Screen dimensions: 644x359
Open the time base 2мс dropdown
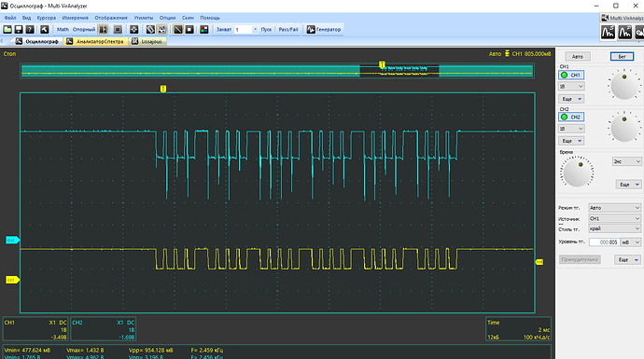click(x=627, y=161)
